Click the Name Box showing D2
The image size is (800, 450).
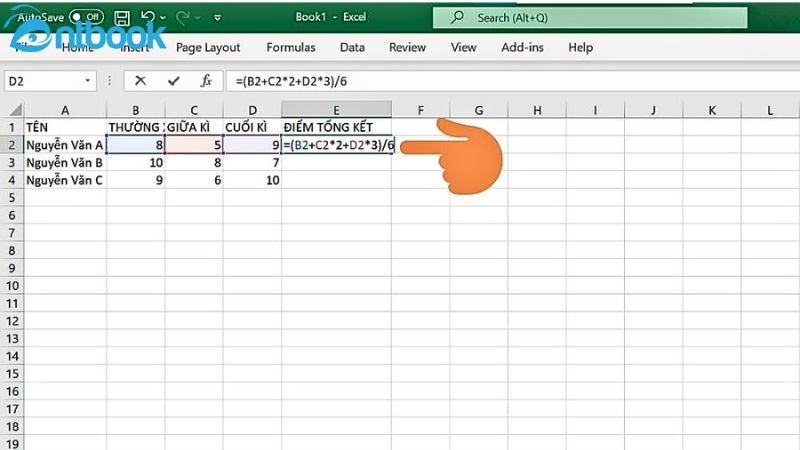pos(43,81)
